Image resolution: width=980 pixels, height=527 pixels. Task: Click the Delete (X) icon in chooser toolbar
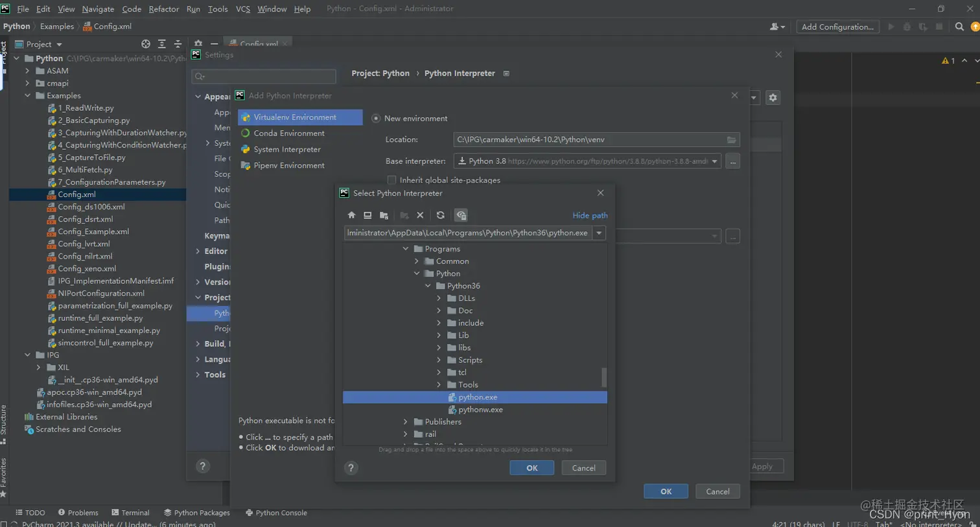click(420, 215)
